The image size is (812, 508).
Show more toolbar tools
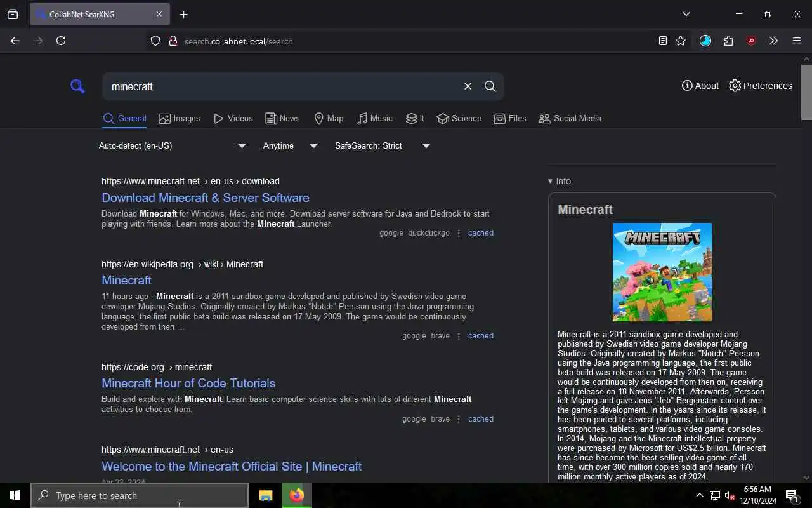click(x=773, y=41)
